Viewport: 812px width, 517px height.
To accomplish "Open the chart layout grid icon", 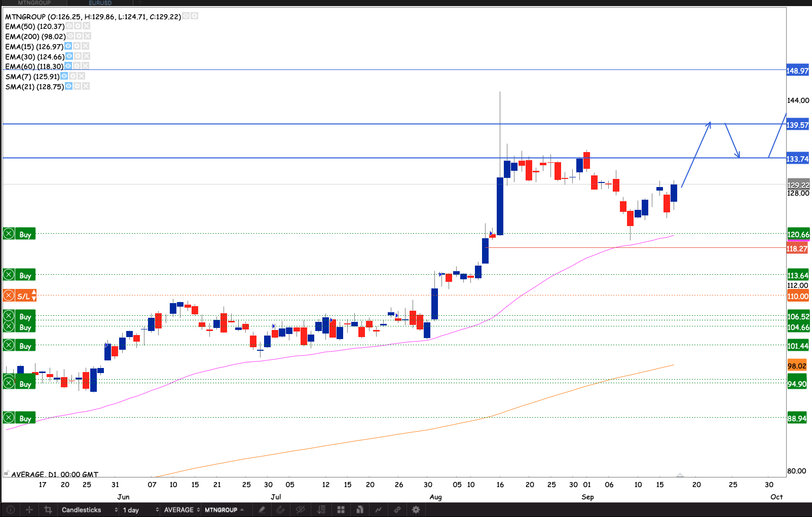I will click(341, 510).
